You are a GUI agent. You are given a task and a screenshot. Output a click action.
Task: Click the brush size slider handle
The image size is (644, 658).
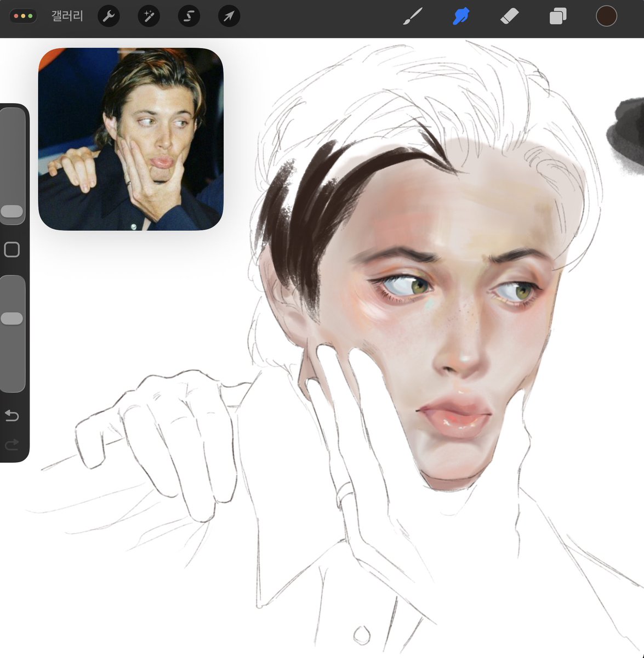[12, 211]
